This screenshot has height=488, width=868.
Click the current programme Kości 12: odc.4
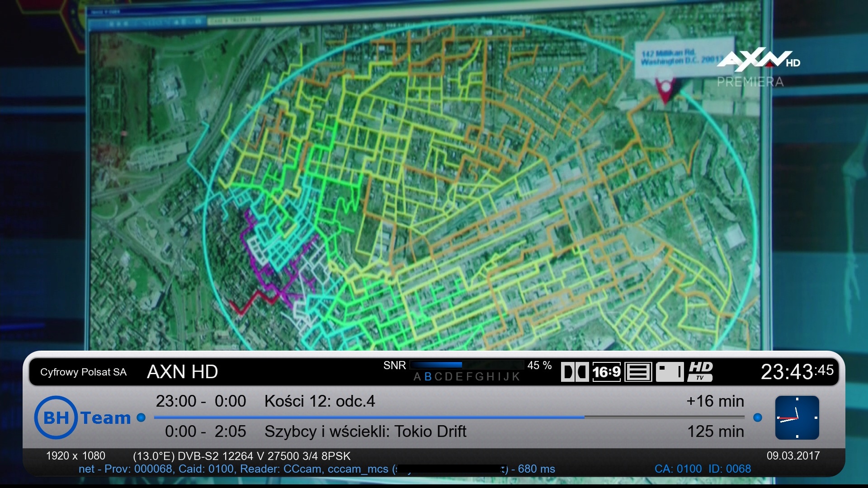pyautogui.click(x=320, y=401)
